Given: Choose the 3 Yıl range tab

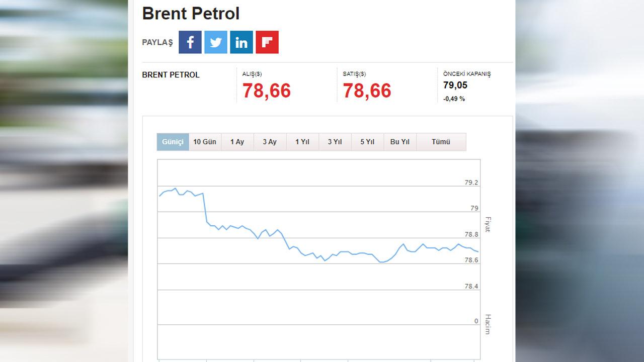Looking at the screenshot, I should pyautogui.click(x=335, y=142).
